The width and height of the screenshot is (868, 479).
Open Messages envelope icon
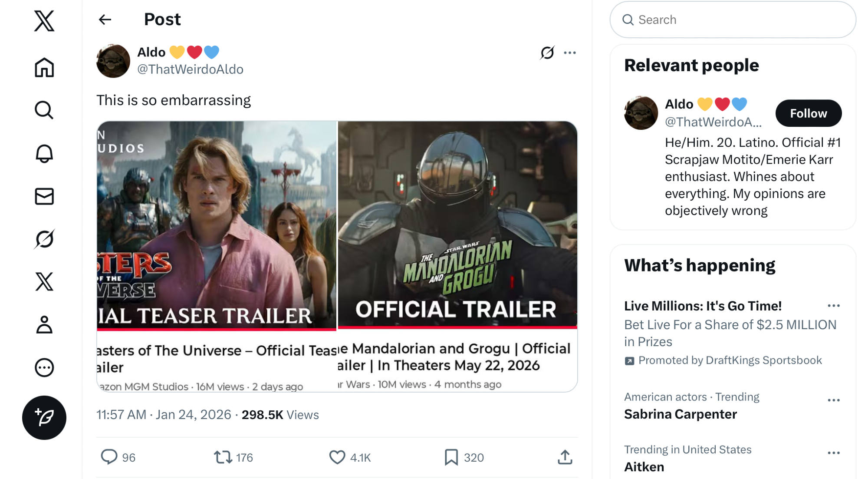pyautogui.click(x=44, y=196)
